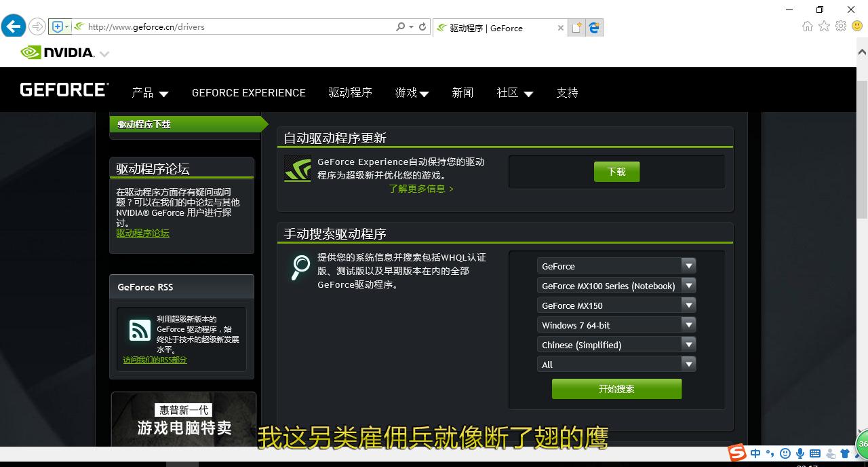The height and width of the screenshot is (467, 868).
Task: Open the Sogou skin shirt icon
Action: (845, 453)
